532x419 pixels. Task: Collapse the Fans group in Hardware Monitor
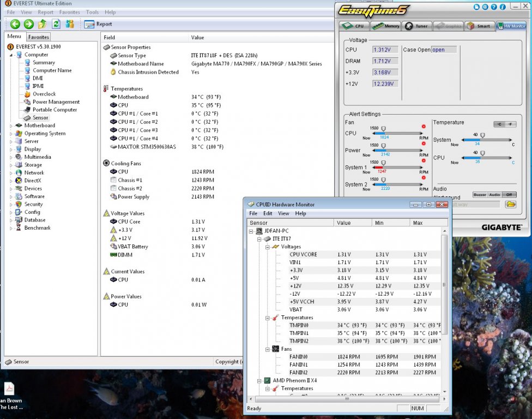click(267, 349)
